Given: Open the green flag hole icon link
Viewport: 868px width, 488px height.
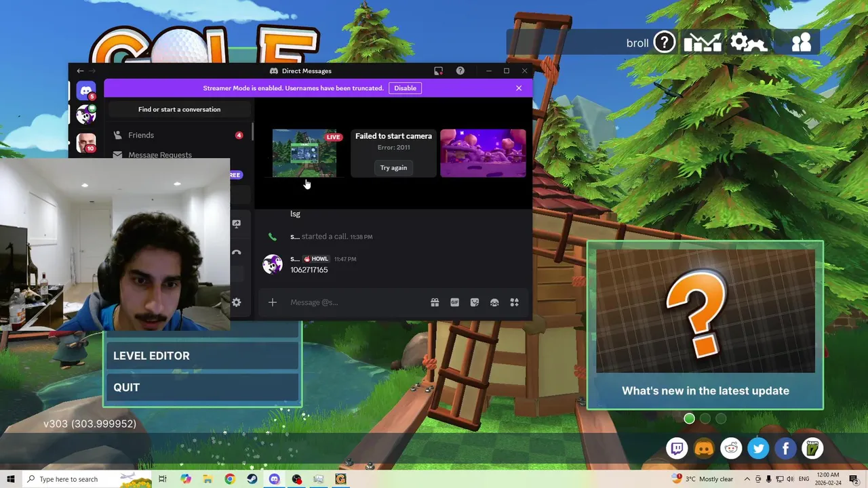Looking at the screenshot, I should click(x=812, y=448).
